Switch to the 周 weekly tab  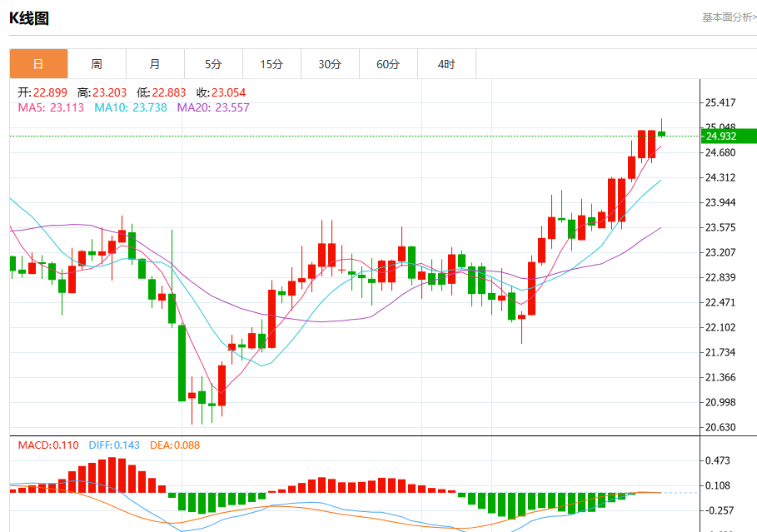click(x=97, y=64)
